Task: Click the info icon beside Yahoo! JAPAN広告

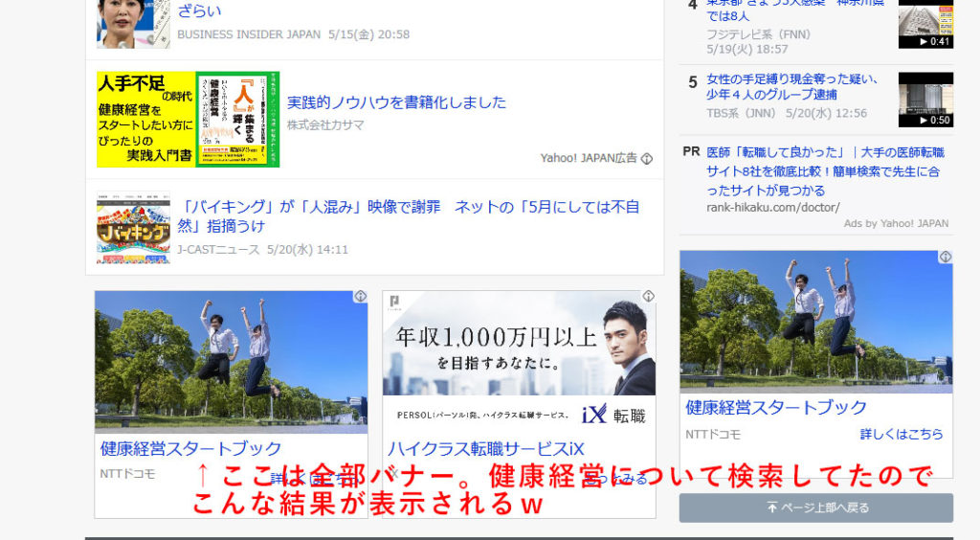Action: point(647,158)
